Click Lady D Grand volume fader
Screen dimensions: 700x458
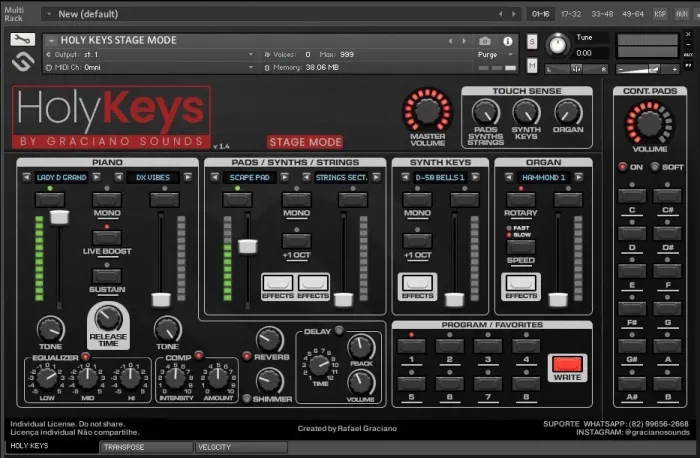[59, 217]
